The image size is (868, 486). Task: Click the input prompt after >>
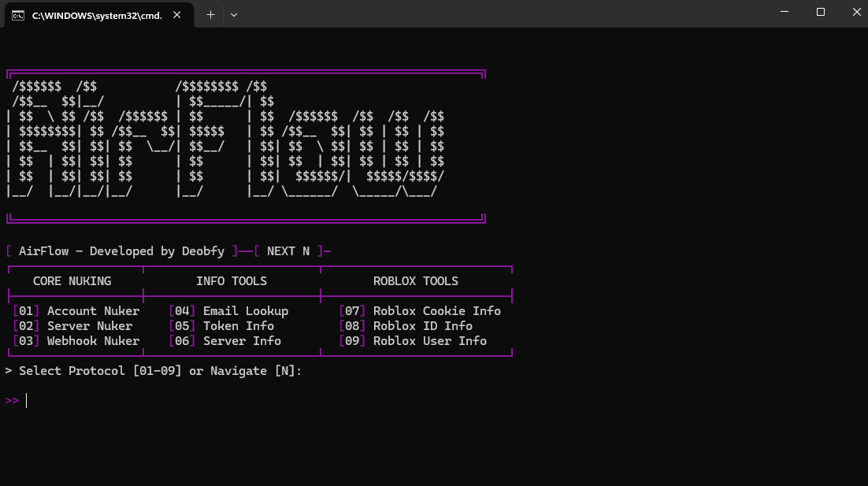click(x=27, y=400)
